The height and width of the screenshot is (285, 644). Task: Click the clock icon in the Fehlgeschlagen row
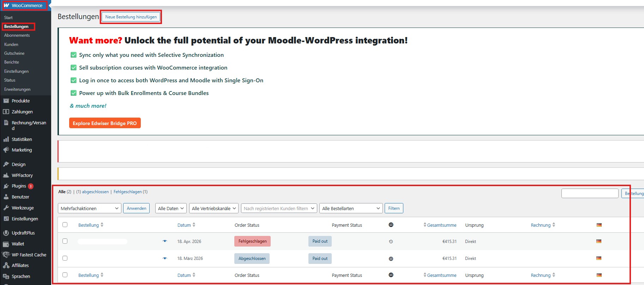(391, 242)
